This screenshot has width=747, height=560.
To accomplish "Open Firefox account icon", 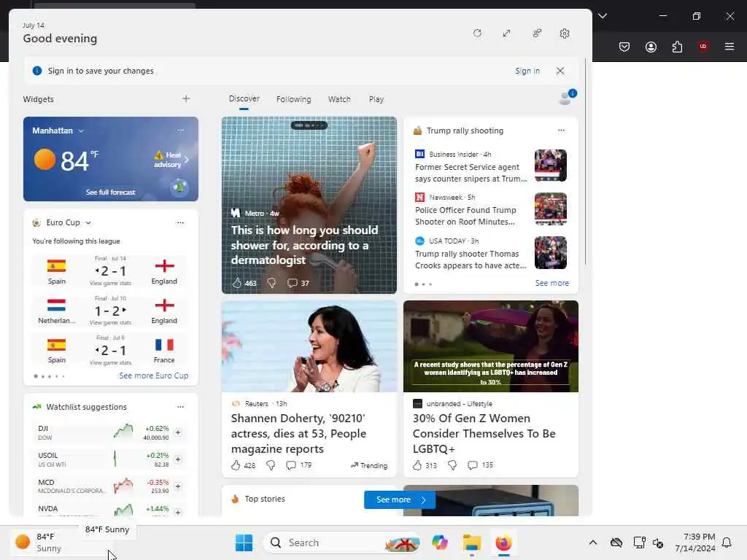I will tap(651, 47).
